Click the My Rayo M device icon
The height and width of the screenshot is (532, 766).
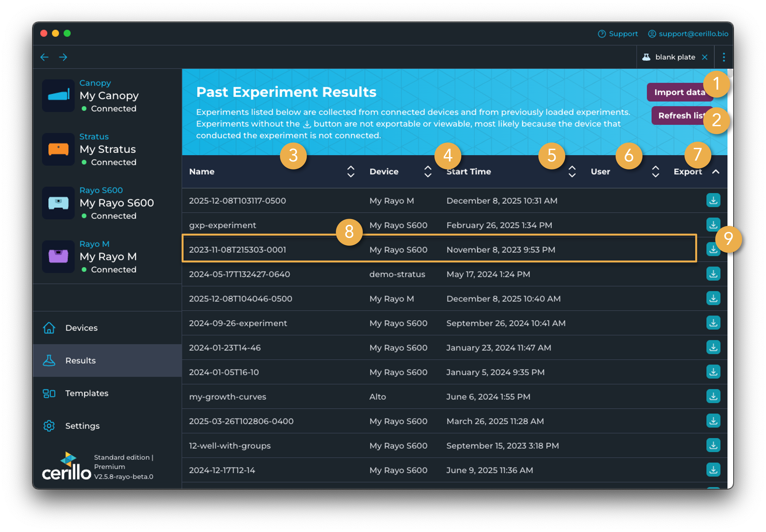coord(58,257)
